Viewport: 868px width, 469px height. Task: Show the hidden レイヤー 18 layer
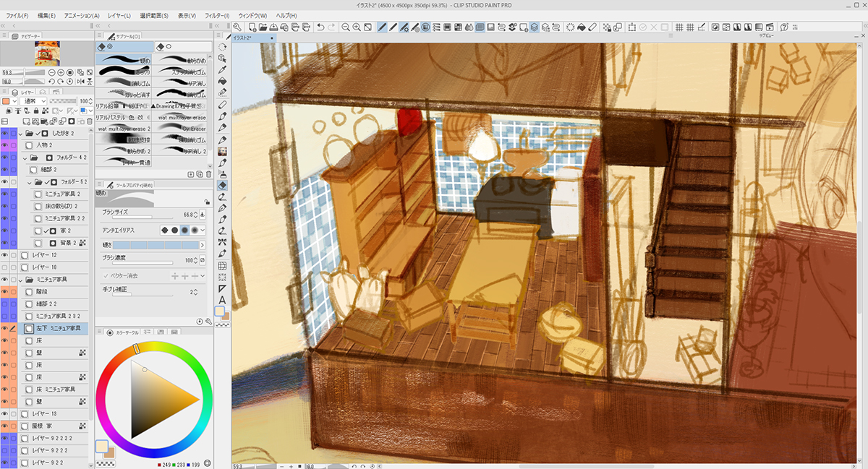(x=5, y=267)
